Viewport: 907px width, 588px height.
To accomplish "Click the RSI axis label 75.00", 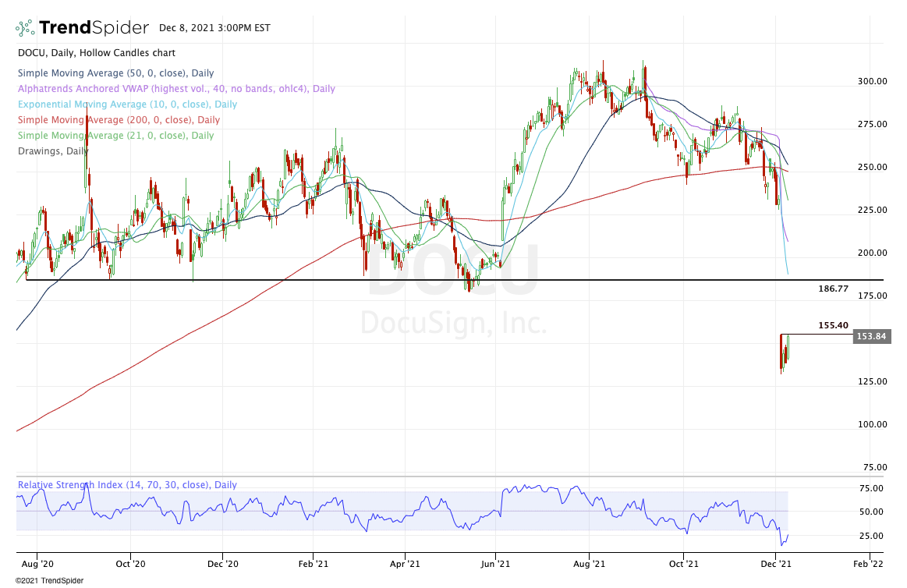I will tap(871, 488).
